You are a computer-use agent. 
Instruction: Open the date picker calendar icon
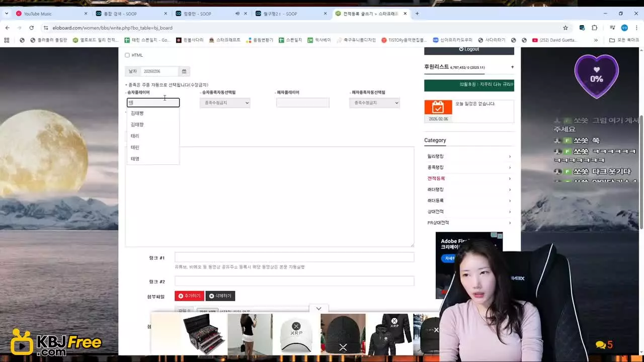[184, 71]
